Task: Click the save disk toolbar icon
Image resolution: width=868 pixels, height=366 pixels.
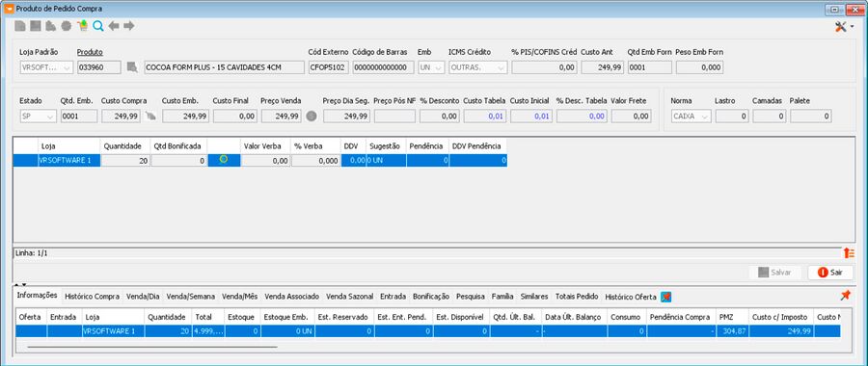Action: (36, 26)
